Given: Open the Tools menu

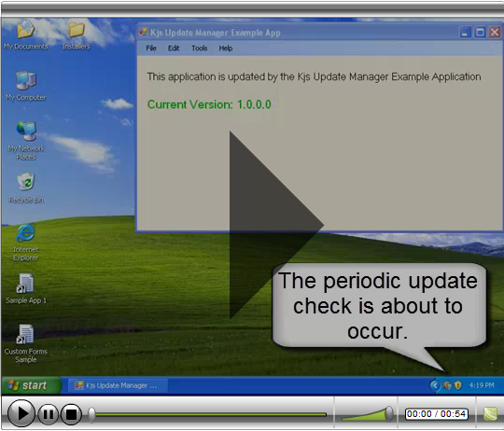Looking at the screenshot, I should pos(200,49).
